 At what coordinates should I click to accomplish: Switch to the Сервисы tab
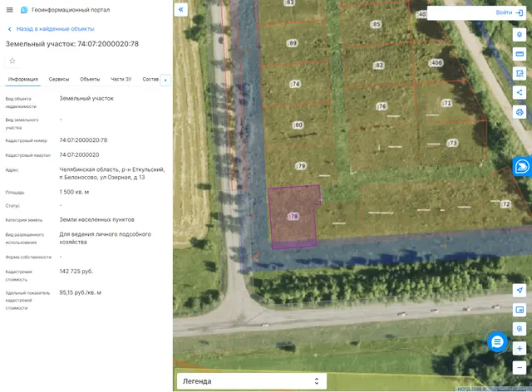pos(59,80)
